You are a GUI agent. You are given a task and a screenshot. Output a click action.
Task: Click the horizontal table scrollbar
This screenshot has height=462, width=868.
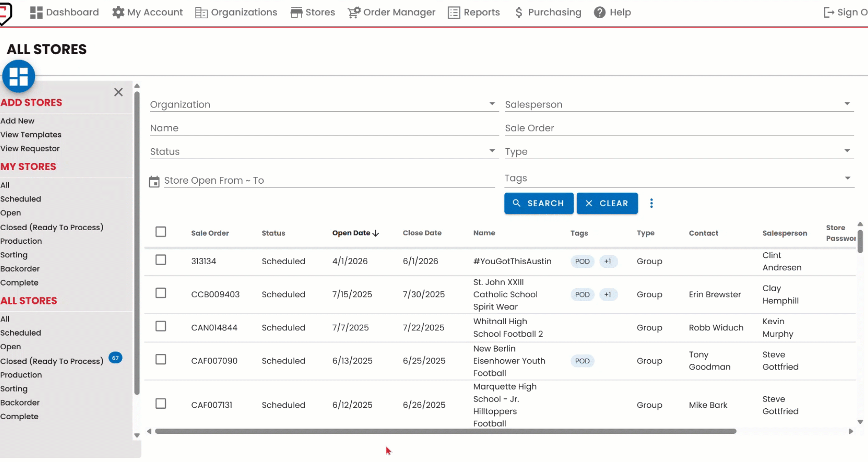[x=445, y=431]
